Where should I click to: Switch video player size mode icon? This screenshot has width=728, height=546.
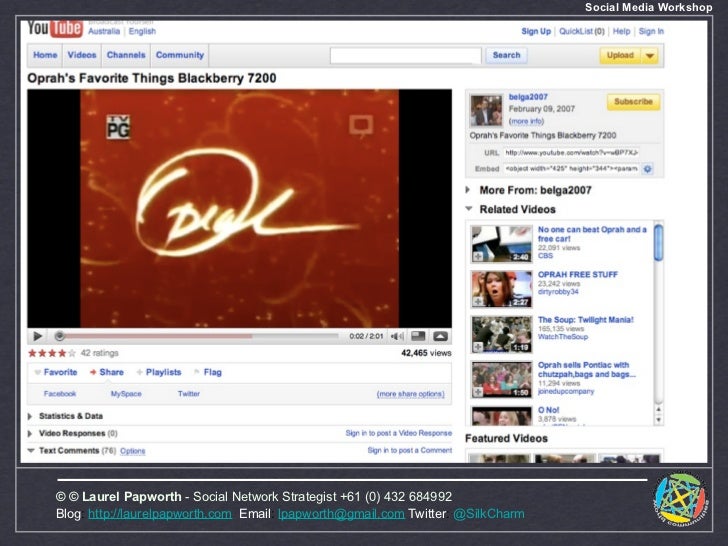(x=418, y=336)
